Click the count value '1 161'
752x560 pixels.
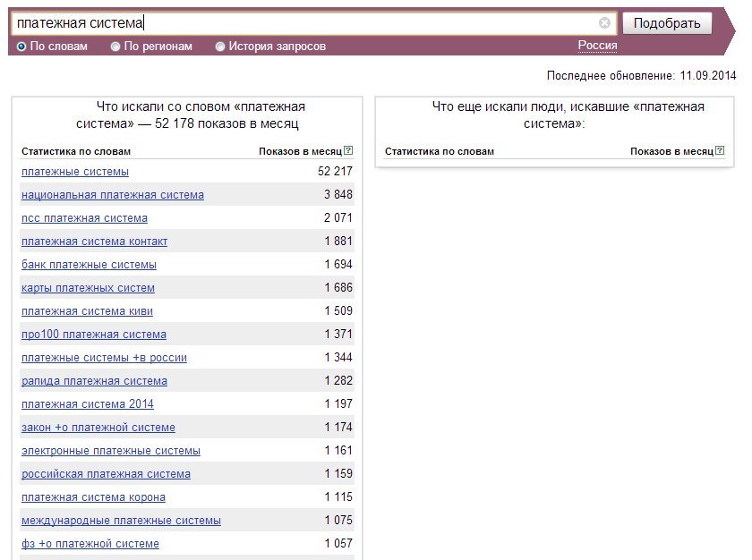click(x=338, y=450)
